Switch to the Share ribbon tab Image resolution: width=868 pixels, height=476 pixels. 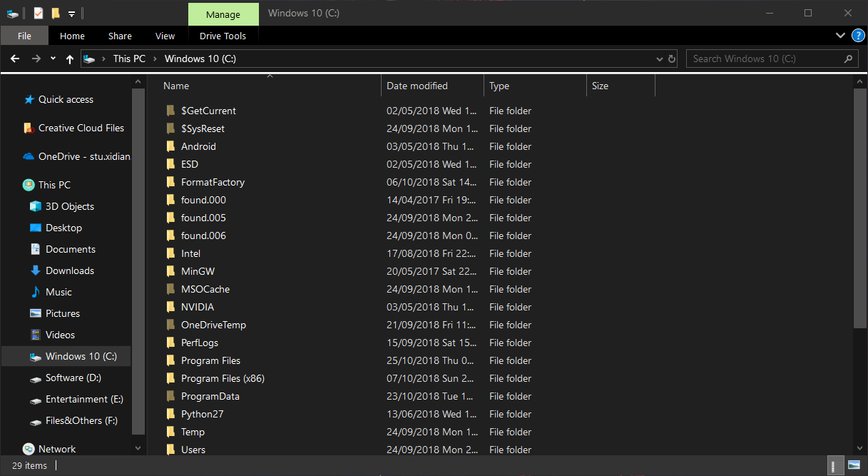(x=120, y=36)
